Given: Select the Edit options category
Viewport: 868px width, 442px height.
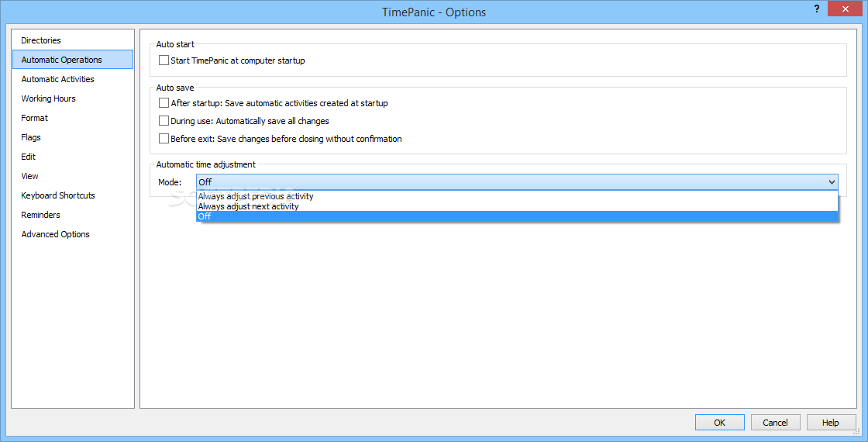Looking at the screenshot, I should tap(73, 157).
